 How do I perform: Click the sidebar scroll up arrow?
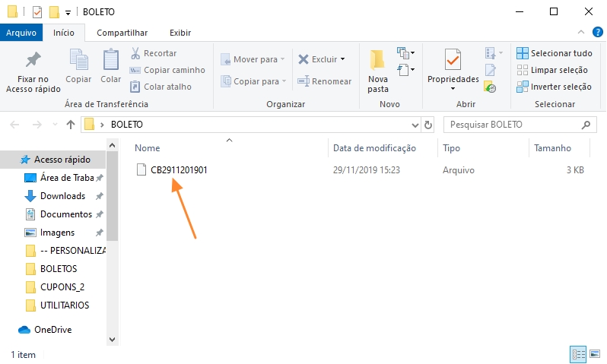(113, 145)
